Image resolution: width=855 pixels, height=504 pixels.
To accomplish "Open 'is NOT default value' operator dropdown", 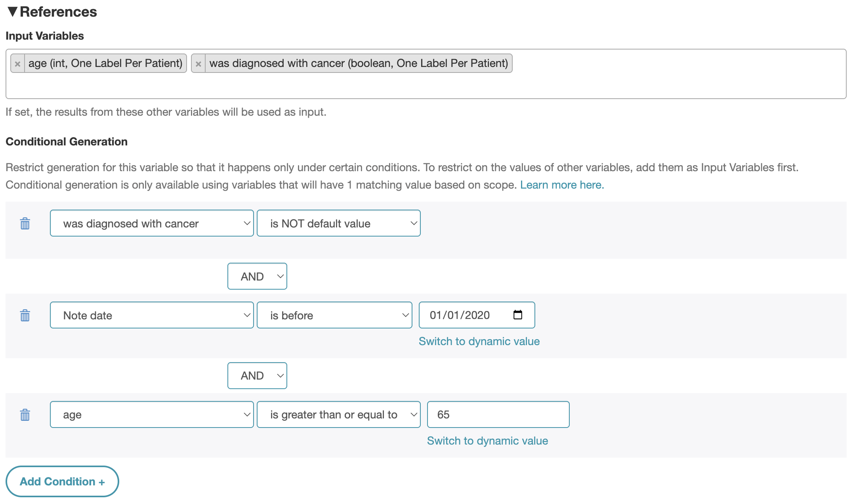I will [338, 223].
